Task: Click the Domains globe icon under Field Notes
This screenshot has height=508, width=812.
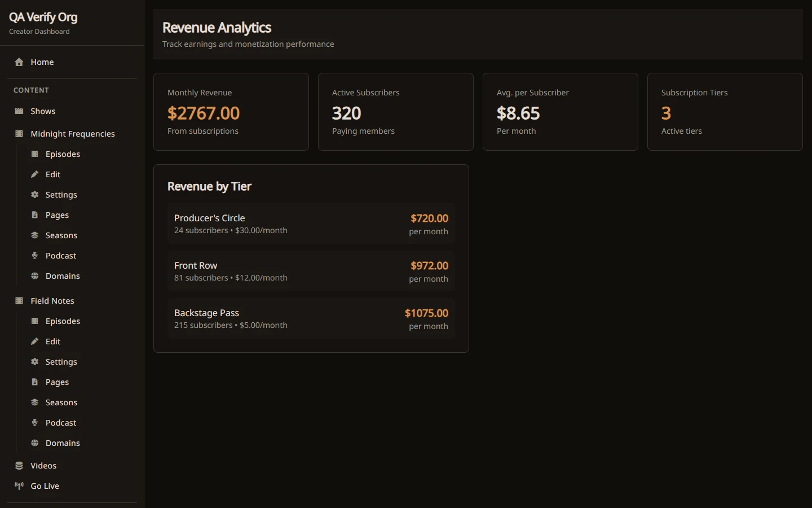Action: click(34, 443)
